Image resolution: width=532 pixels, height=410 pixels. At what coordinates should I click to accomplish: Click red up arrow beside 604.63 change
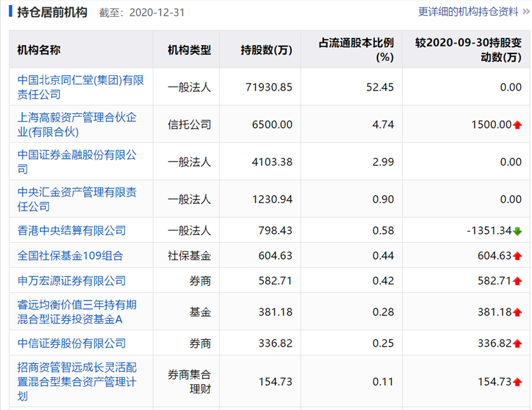point(517,256)
